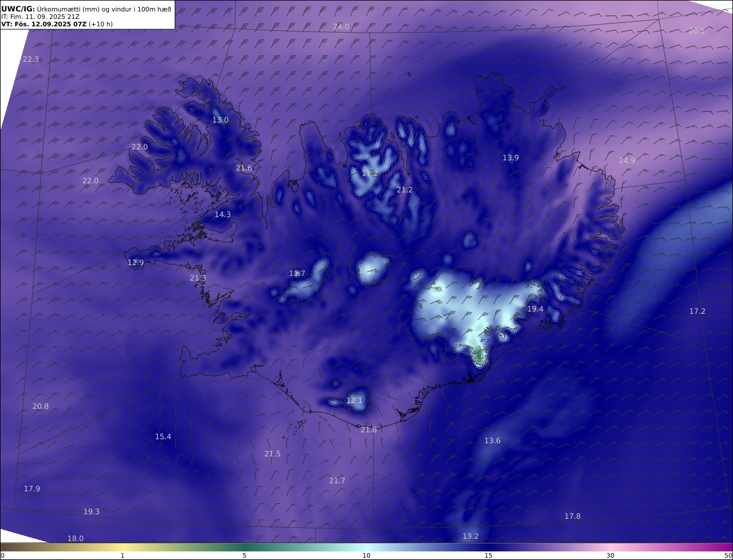Click the 21.5 value on the map

[x=273, y=454]
